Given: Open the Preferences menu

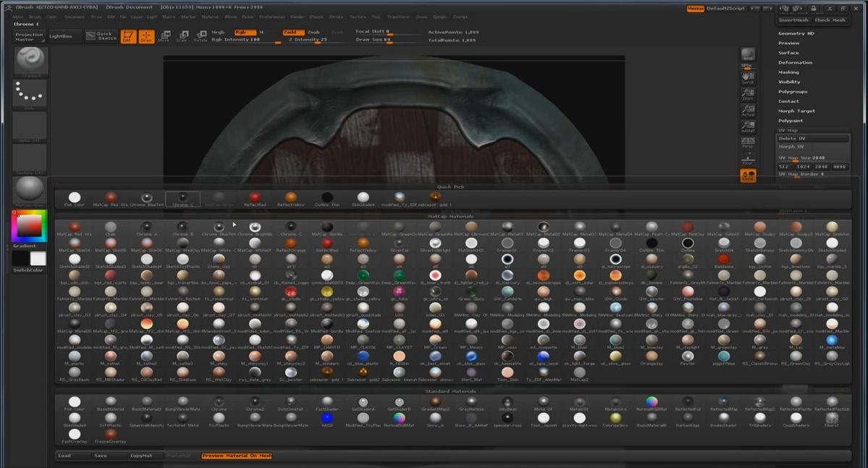Looking at the screenshot, I should [271, 17].
